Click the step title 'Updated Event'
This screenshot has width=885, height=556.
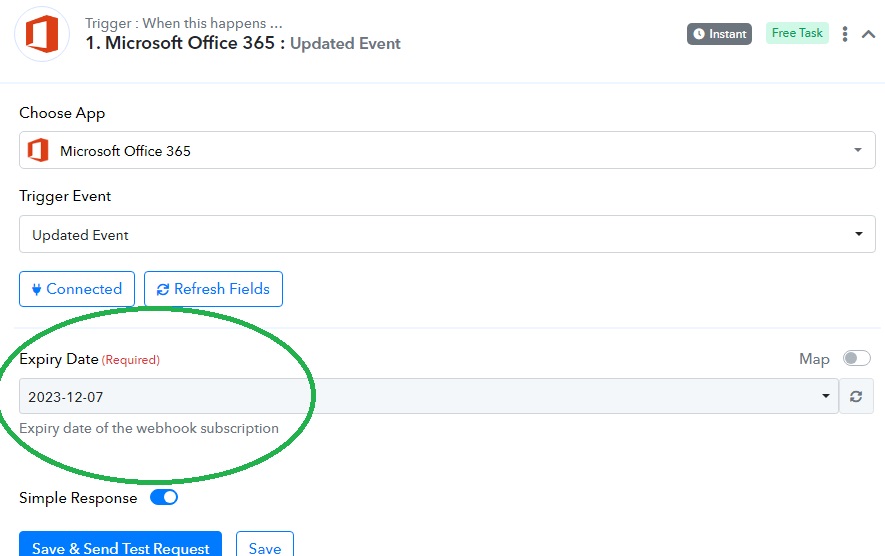tap(345, 43)
